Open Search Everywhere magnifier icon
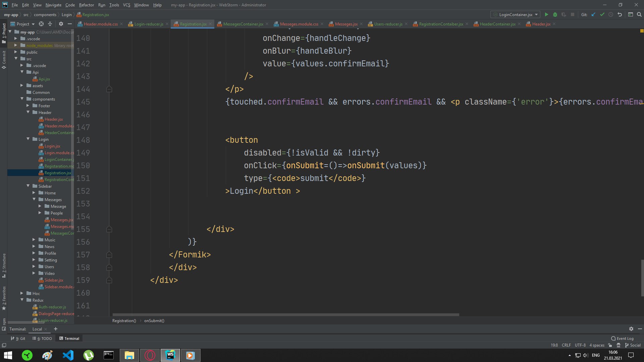 639,15
